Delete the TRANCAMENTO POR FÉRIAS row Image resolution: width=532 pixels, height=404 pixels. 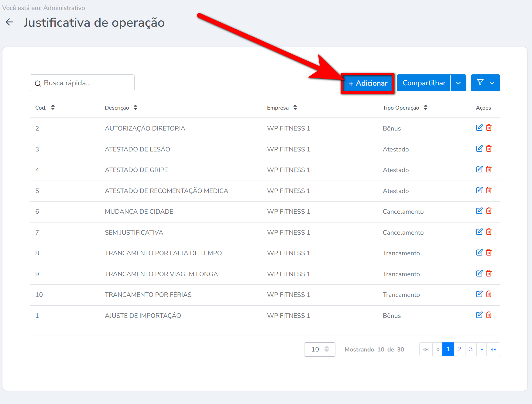pyautogui.click(x=489, y=294)
